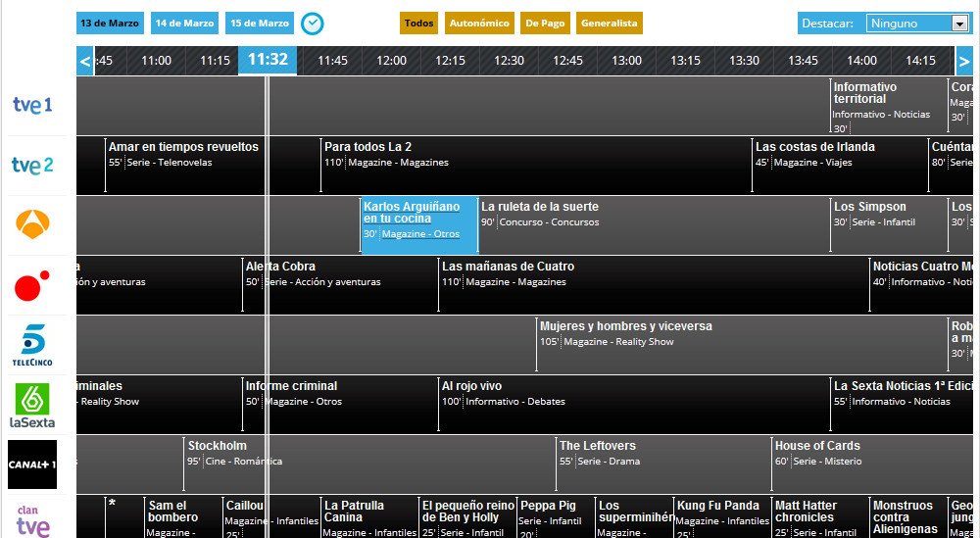Open Al rojo vivo program
Image resolution: width=980 pixels, height=538 pixels.
point(472,385)
